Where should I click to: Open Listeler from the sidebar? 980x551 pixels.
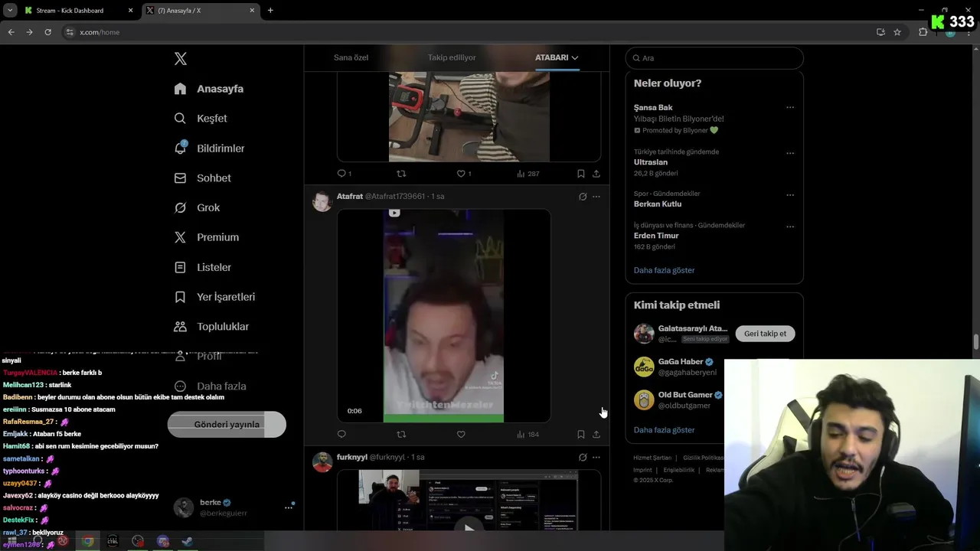pyautogui.click(x=202, y=267)
